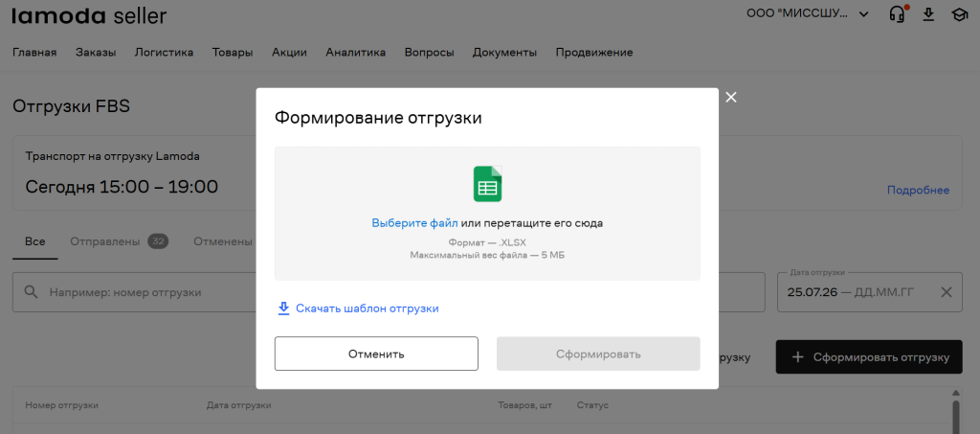Click the Товаров, шт column header
Screen dimensions: 980x434
(525, 406)
